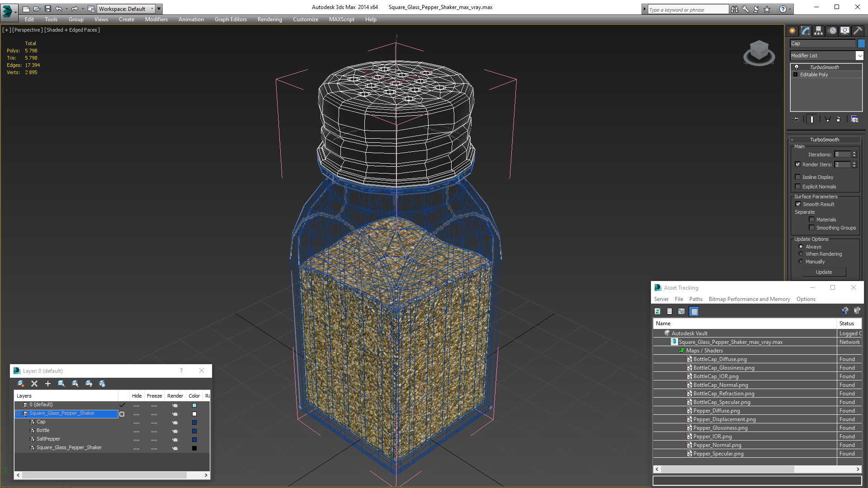Screen dimensions: 868x488
Task: Enable Separate by Smoothing Groups checkbox
Action: [x=811, y=228]
